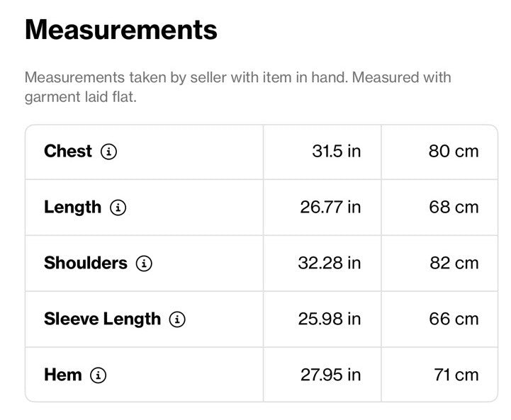The width and height of the screenshot is (511, 420).
Task: Click the 82 cm shoulders value
Action: pyautogui.click(x=454, y=263)
